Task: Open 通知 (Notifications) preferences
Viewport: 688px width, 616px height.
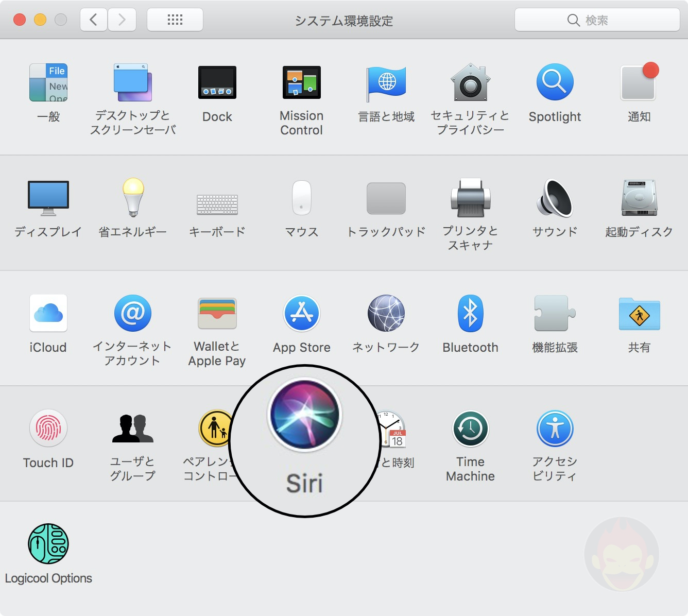Action: pyautogui.click(x=639, y=82)
